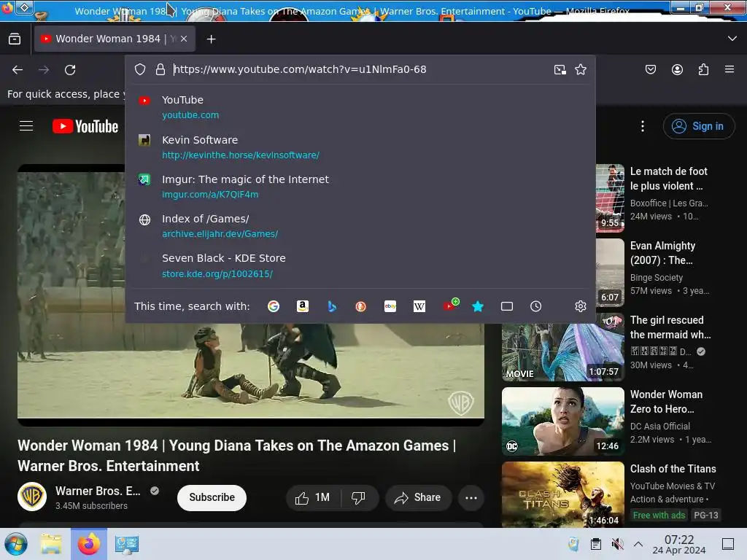Choose Kevin Software suggestion
The image size is (747, 560).
click(360, 147)
